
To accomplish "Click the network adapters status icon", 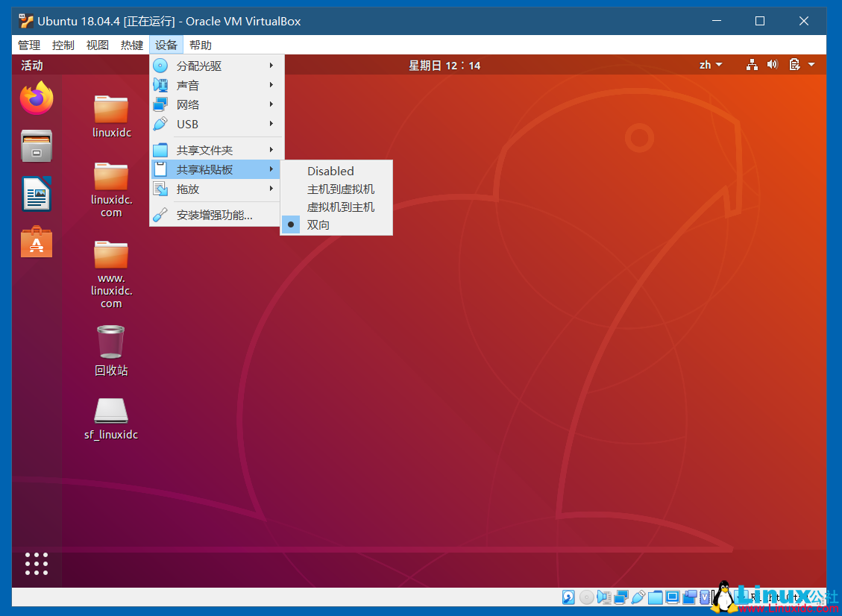I will 621,597.
